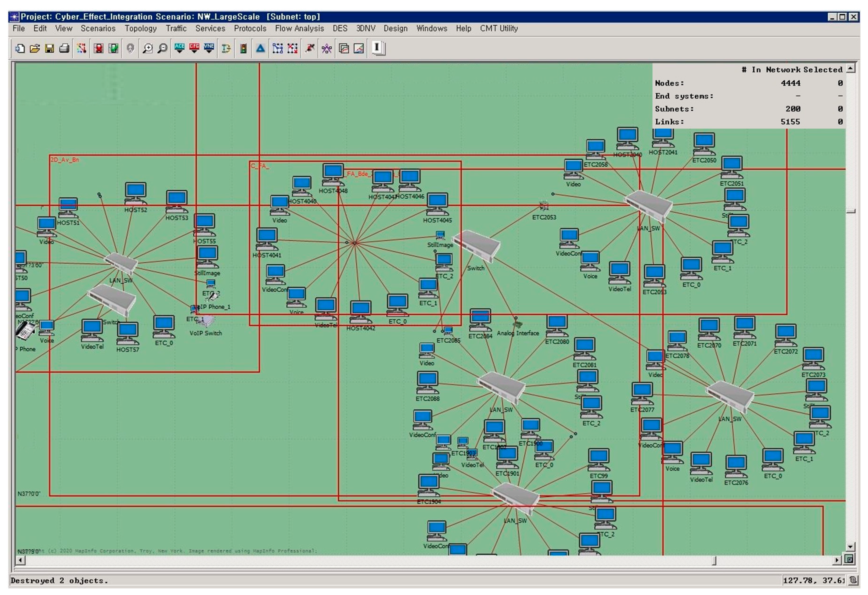Image resolution: width=868 pixels, height=595 pixels.
Task: Click the horizontal scrollbar left arrow
Action: click(21, 560)
